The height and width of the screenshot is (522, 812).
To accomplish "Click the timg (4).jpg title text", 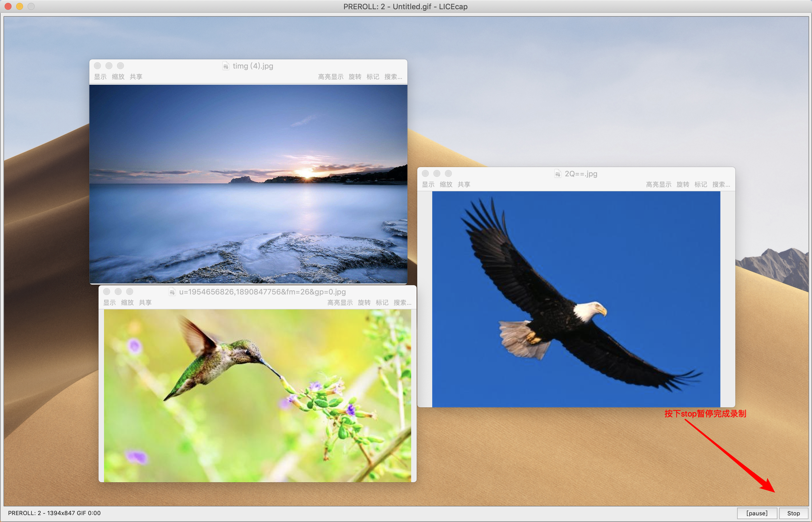I will pyautogui.click(x=253, y=66).
